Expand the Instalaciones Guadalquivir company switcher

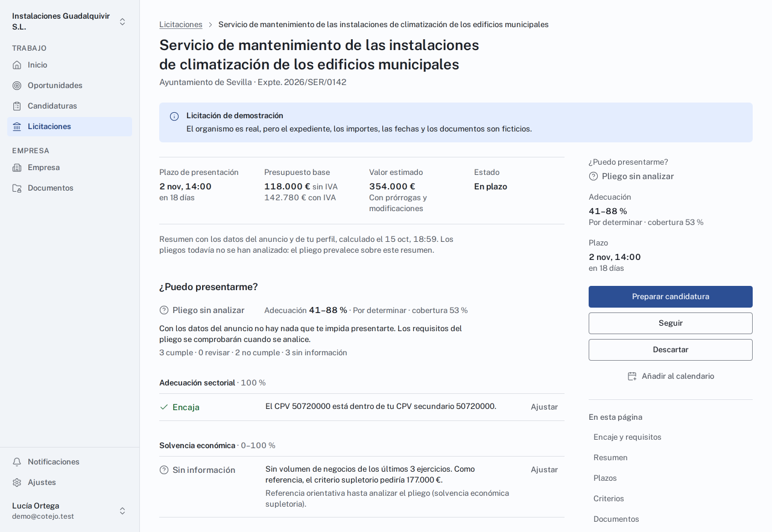[69, 22]
